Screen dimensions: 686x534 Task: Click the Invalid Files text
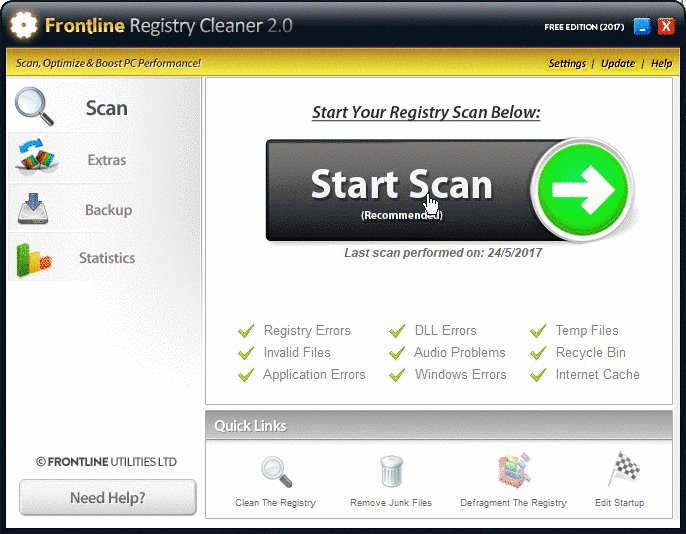297,353
